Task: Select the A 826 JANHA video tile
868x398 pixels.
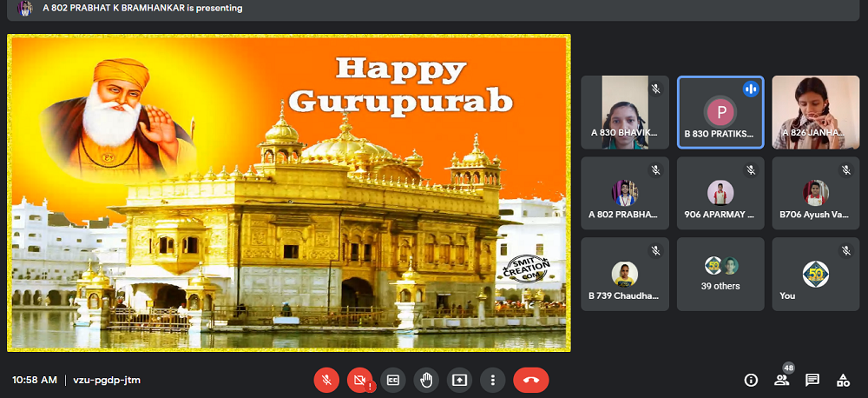Action: (815, 112)
